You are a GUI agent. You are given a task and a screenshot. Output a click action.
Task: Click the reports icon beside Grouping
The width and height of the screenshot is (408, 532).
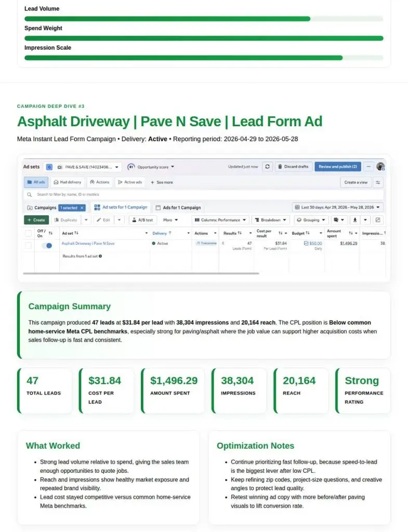[336, 220]
